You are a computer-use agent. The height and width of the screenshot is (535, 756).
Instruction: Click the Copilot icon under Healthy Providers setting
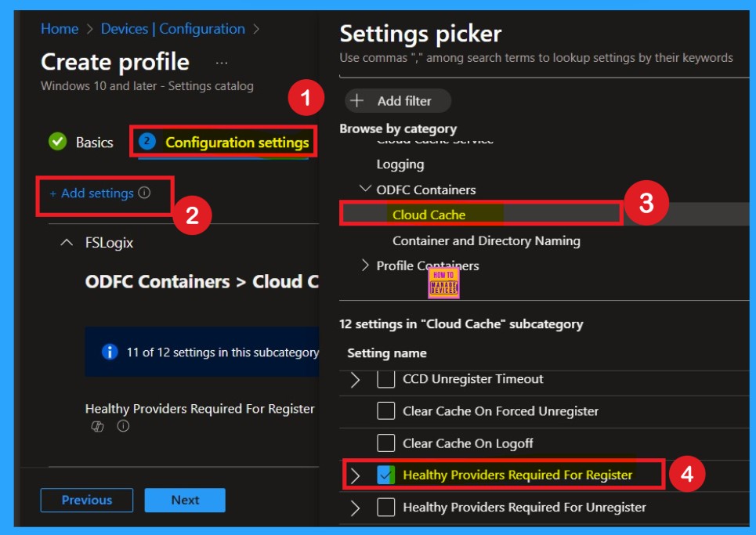98,426
